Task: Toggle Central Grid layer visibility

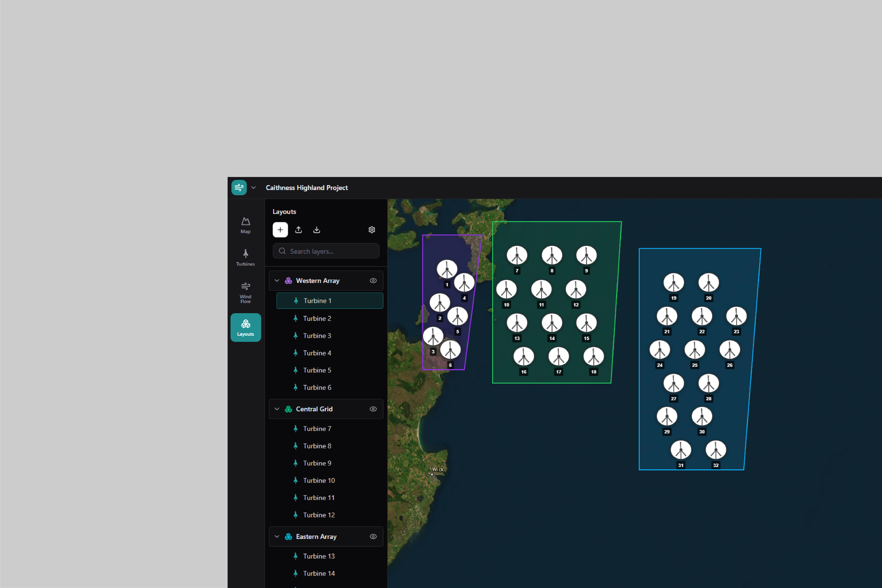Action: (373, 409)
